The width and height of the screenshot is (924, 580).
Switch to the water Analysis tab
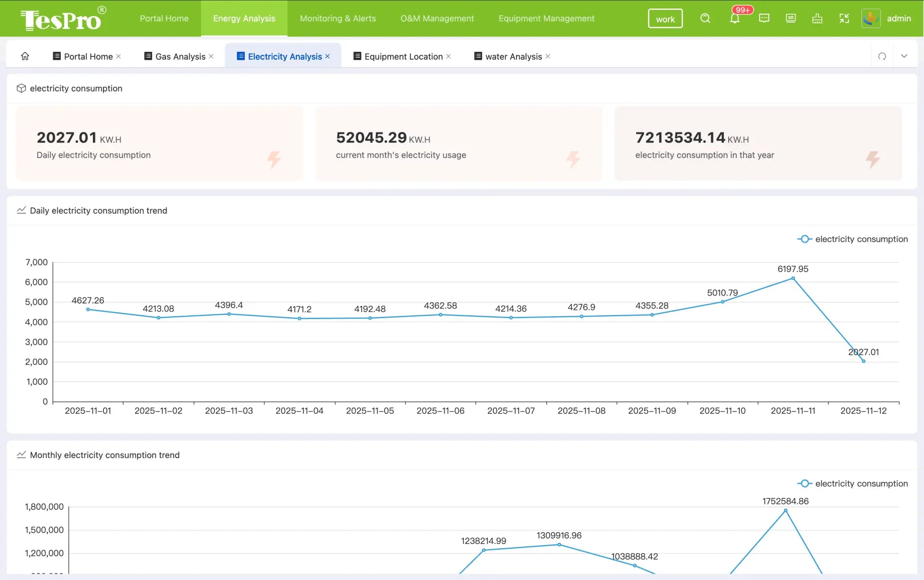click(x=513, y=56)
